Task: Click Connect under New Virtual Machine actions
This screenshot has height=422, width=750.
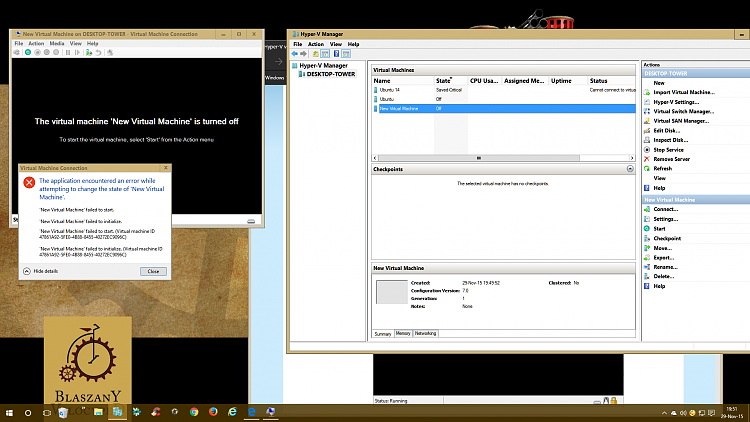Action: click(x=666, y=209)
